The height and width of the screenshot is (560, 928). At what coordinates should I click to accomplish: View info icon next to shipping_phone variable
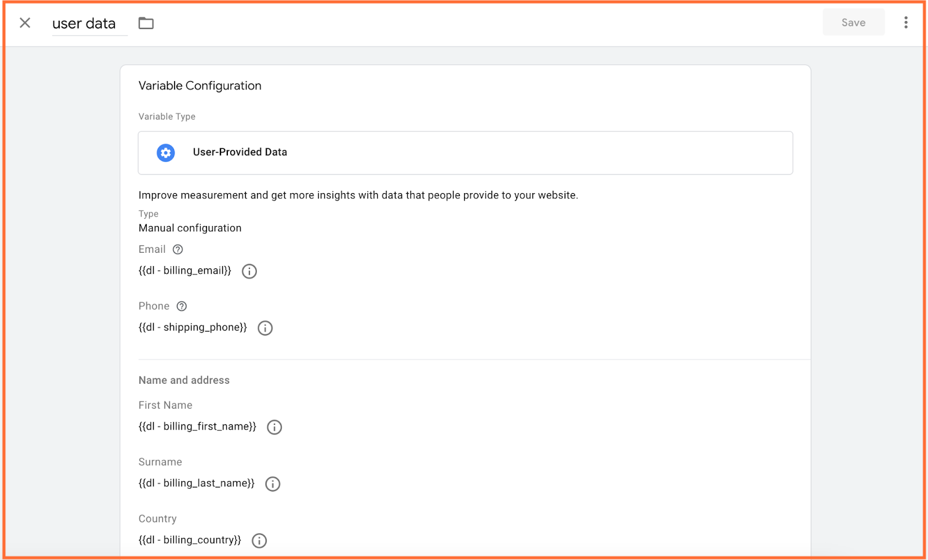pyautogui.click(x=265, y=328)
